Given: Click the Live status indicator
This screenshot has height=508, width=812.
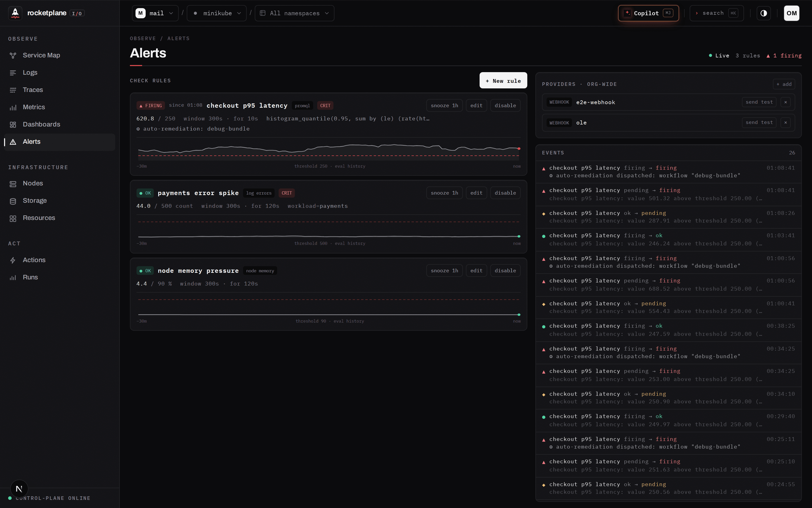Looking at the screenshot, I should pos(719,56).
